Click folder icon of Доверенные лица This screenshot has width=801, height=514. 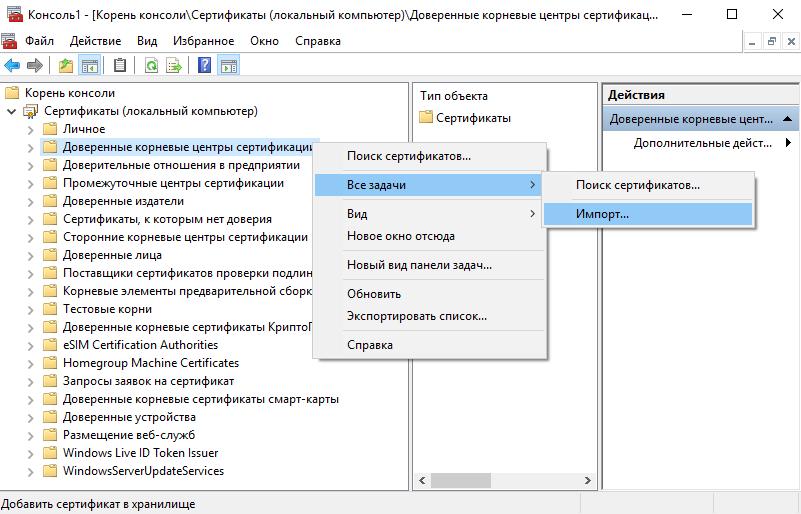coord(50,255)
